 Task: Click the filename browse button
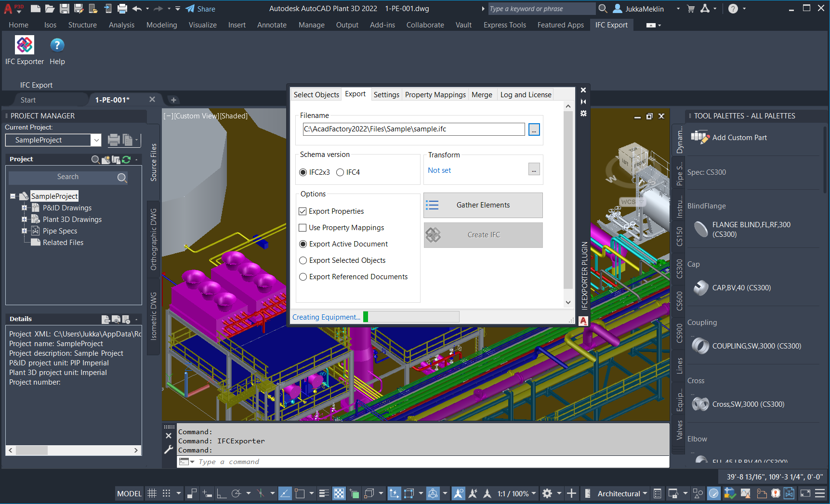pyautogui.click(x=534, y=129)
